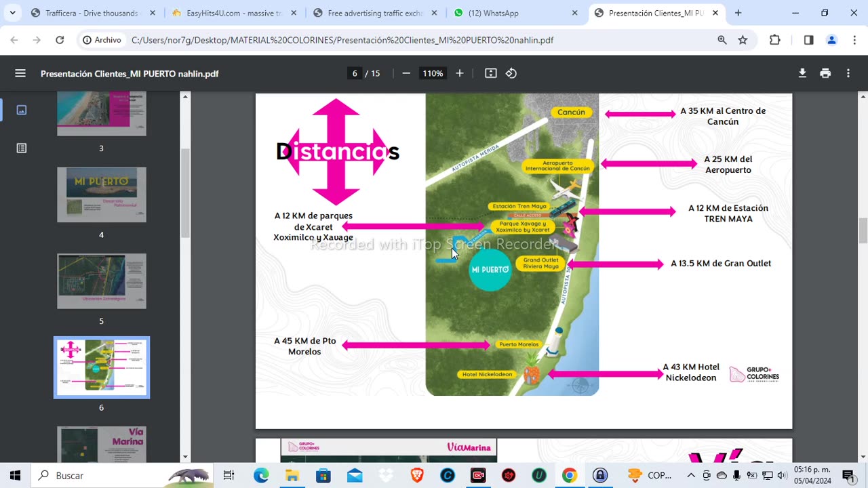
Task: Open the volume control in the tray
Action: [x=782, y=475]
